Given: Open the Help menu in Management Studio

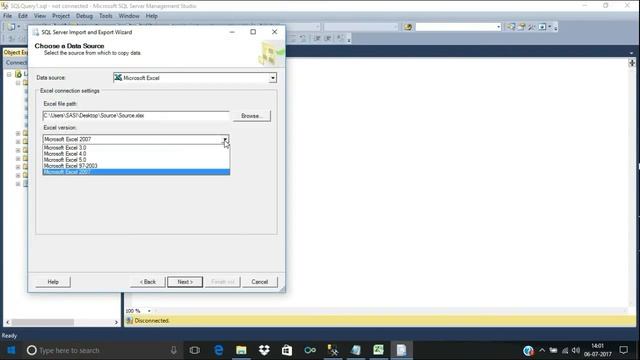Looking at the screenshot, I should (x=151, y=16).
